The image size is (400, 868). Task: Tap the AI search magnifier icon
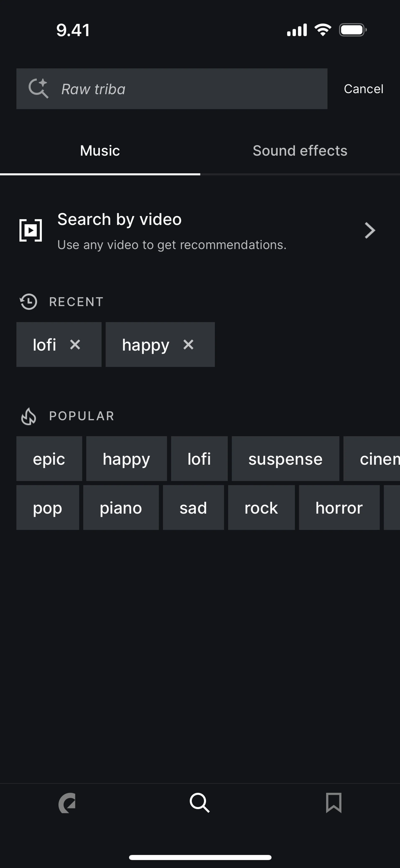[x=38, y=89]
